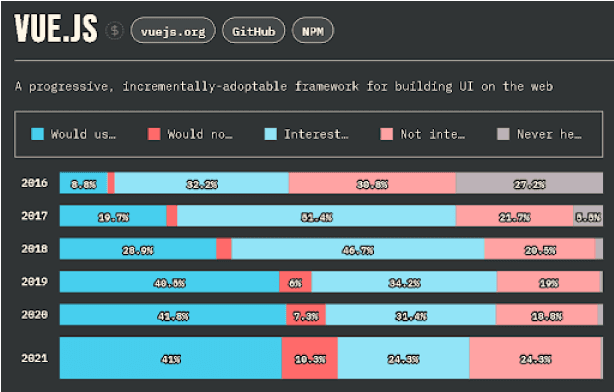The height and width of the screenshot is (392, 614).
Task: Select the 'Never he…' legend label
Action: [x=549, y=134]
